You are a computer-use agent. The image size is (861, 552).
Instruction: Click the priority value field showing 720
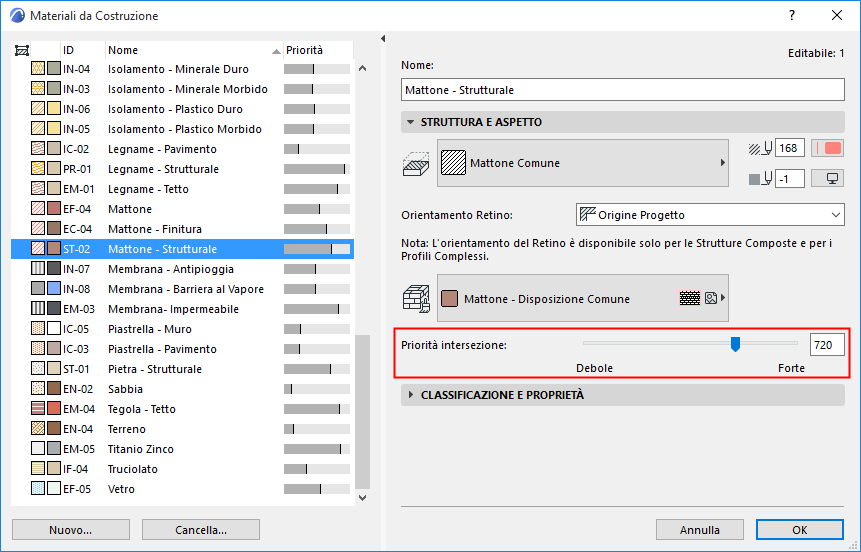[827, 345]
